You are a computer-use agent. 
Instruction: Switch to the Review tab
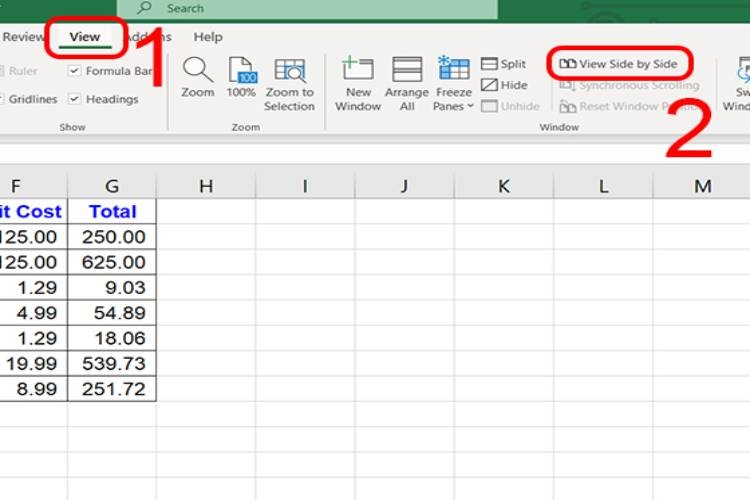(x=22, y=37)
